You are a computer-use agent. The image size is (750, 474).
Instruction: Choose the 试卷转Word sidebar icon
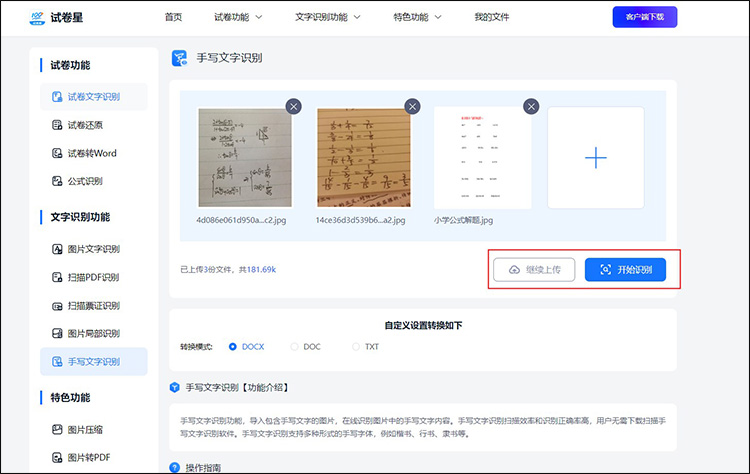57,153
